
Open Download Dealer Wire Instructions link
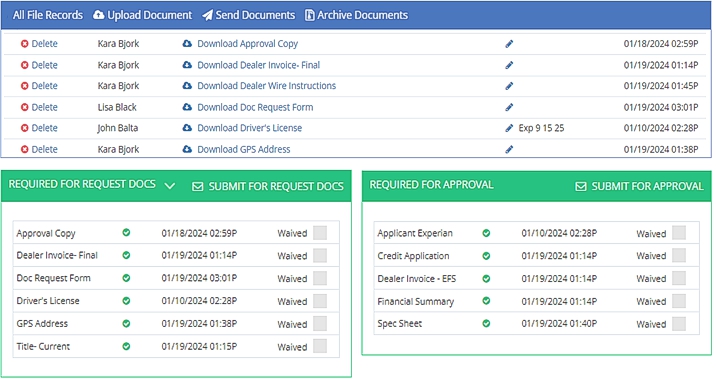click(x=267, y=86)
